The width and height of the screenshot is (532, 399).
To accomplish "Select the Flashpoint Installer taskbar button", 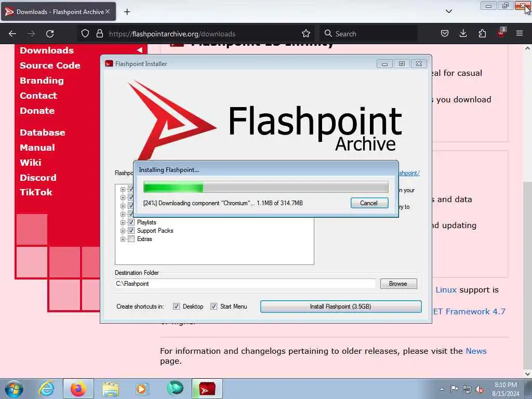I will (207, 389).
